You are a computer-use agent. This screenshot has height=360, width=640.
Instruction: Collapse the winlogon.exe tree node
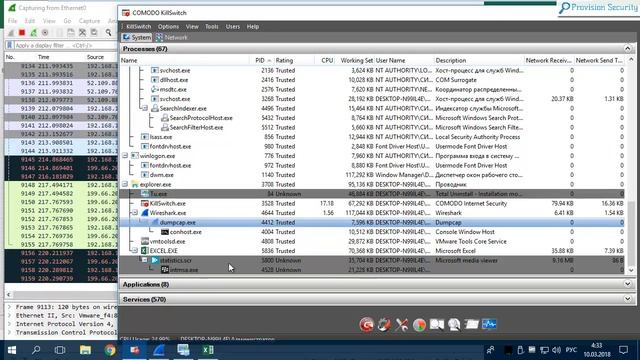click(125, 156)
